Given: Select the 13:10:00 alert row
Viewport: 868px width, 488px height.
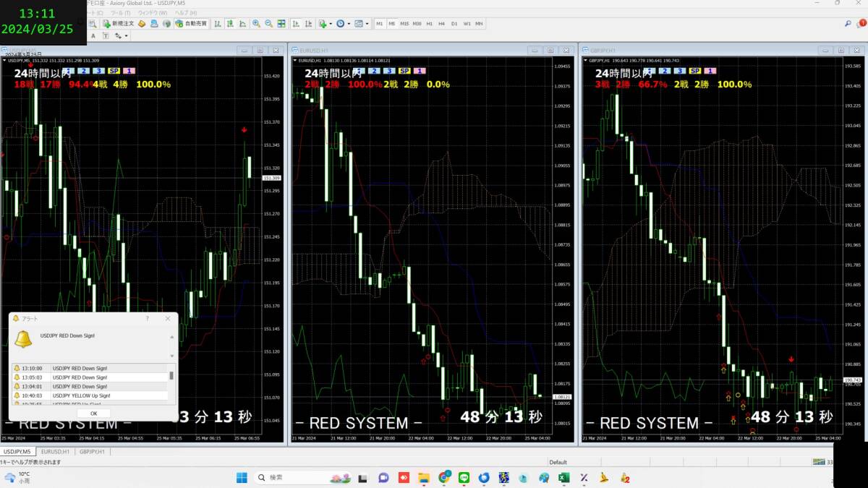Looking at the screenshot, I should (90, 368).
